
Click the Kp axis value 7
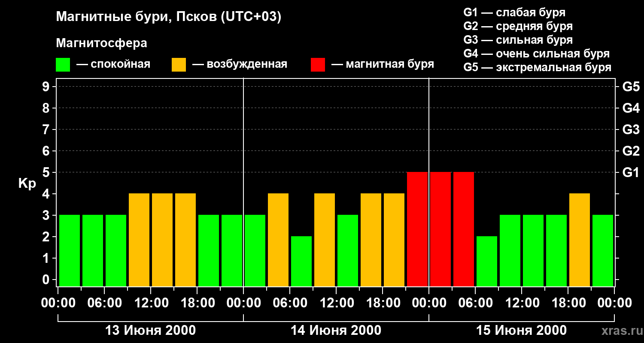tap(47, 129)
